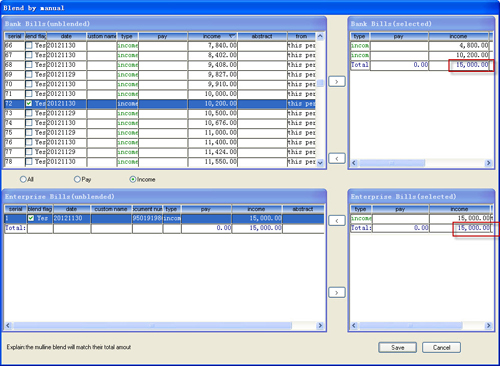The height and width of the screenshot is (366, 500).
Task: Save the manual blend
Action: [397, 347]
